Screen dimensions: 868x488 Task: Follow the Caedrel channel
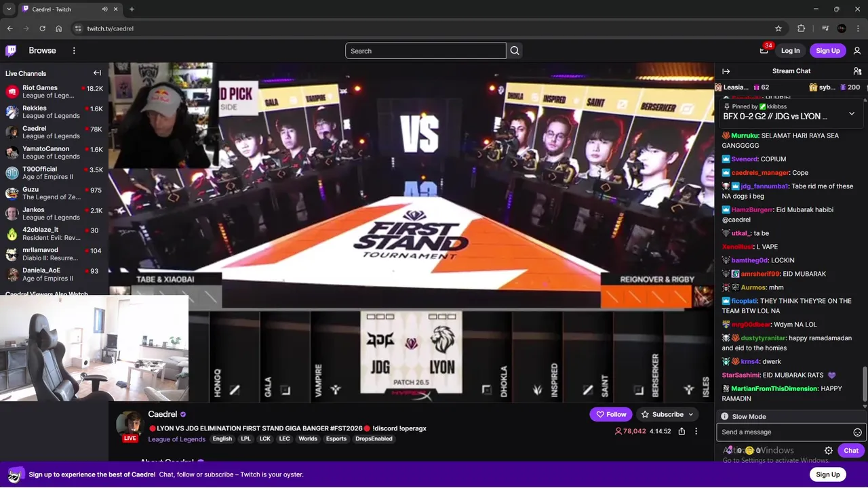pyautogui.click(x=610, y=414)
